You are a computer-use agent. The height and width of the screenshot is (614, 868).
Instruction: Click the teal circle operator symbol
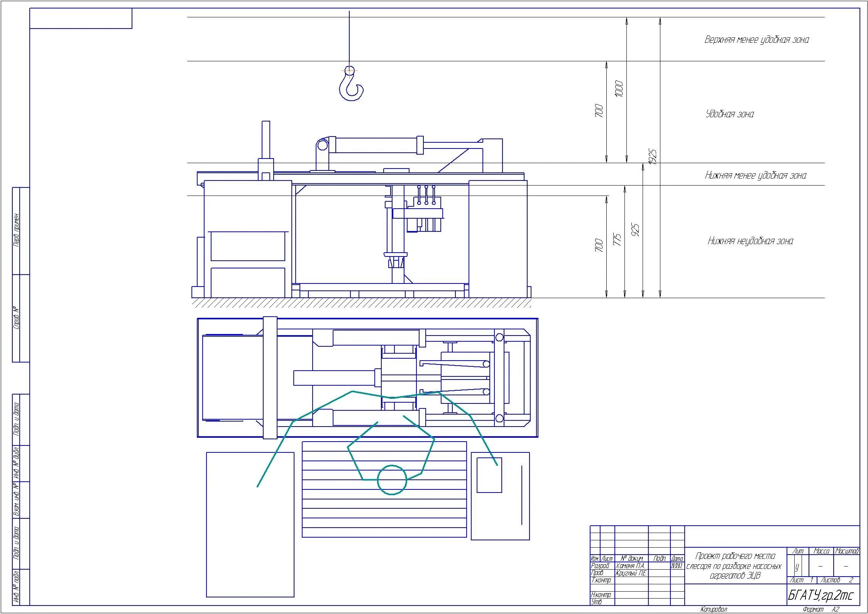(392, 480)
